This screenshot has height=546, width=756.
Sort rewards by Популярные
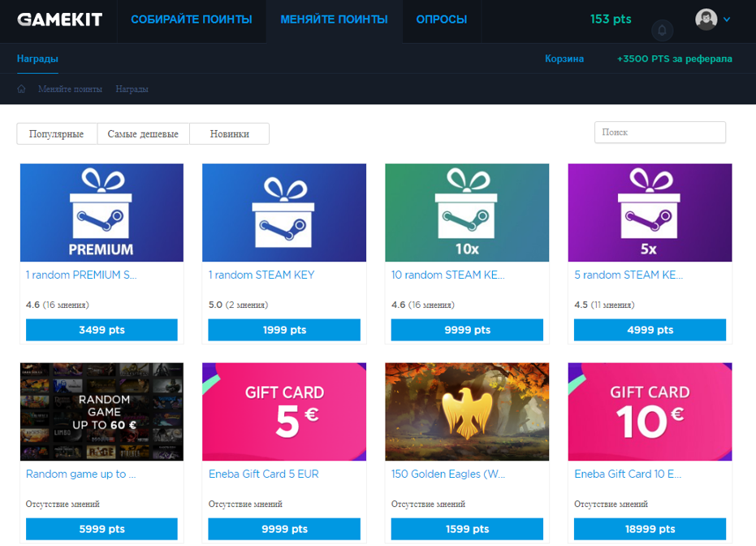point(56,133)
